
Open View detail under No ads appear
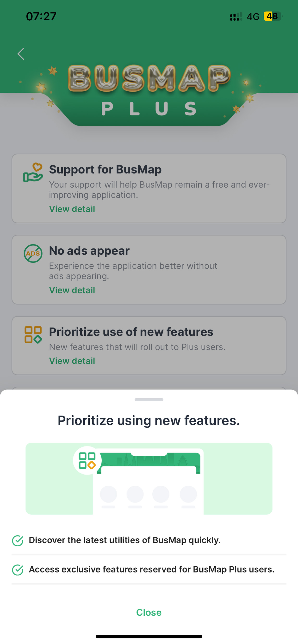[x=72, y=290]
